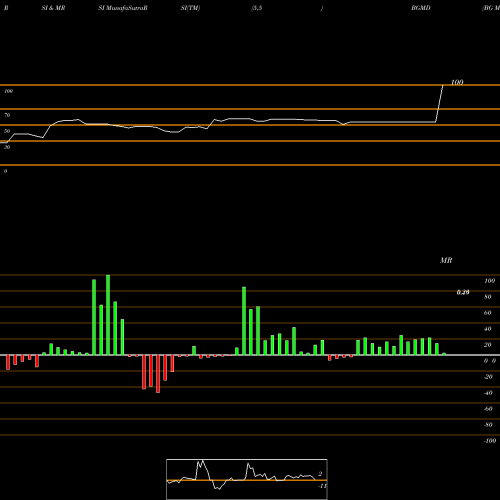Click the '-40' histogram axis label
This screenshot has height=500, width=500.
(488, 393)
